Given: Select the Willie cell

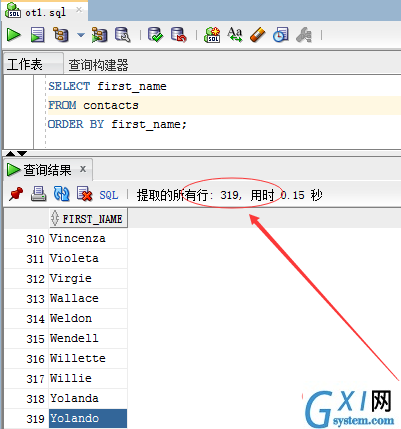Looking at the screenshot, I should (x=88, y=379).
